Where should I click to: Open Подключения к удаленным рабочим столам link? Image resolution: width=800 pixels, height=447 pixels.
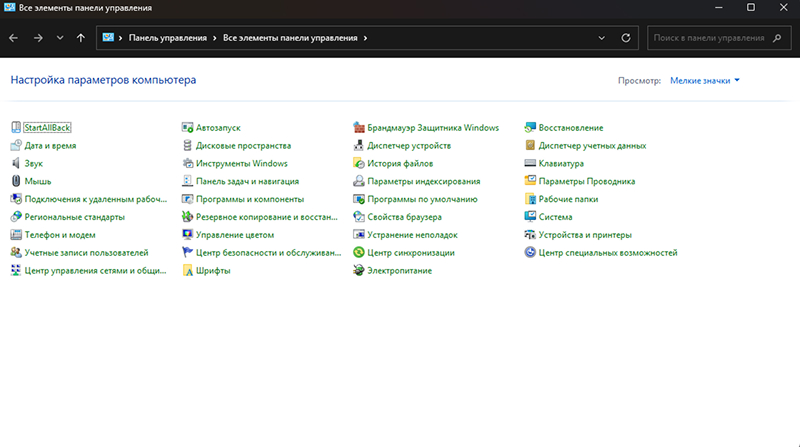[96, 199]
